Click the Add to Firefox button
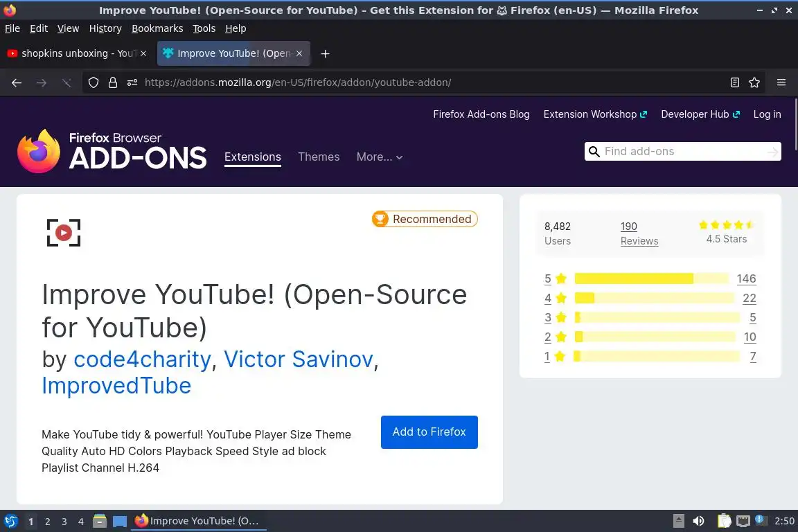This screenshot has height=532, width=798. [x=429, y=432]
